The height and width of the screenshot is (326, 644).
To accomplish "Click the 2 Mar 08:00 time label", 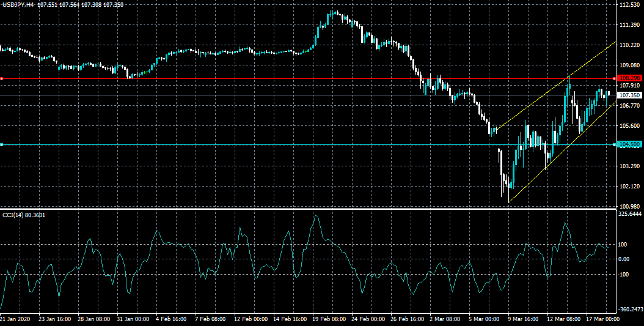I will [445, 319].
